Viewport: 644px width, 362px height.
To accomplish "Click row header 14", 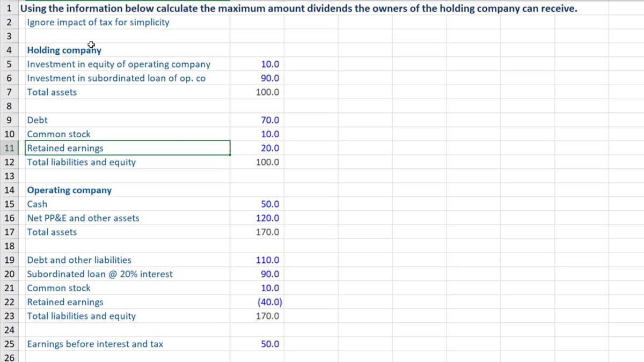I will click(x=9, y=190).
